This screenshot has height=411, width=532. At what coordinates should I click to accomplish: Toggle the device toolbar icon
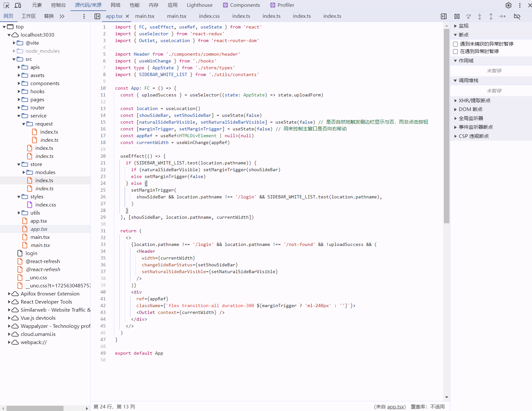[x=18, y=5]
